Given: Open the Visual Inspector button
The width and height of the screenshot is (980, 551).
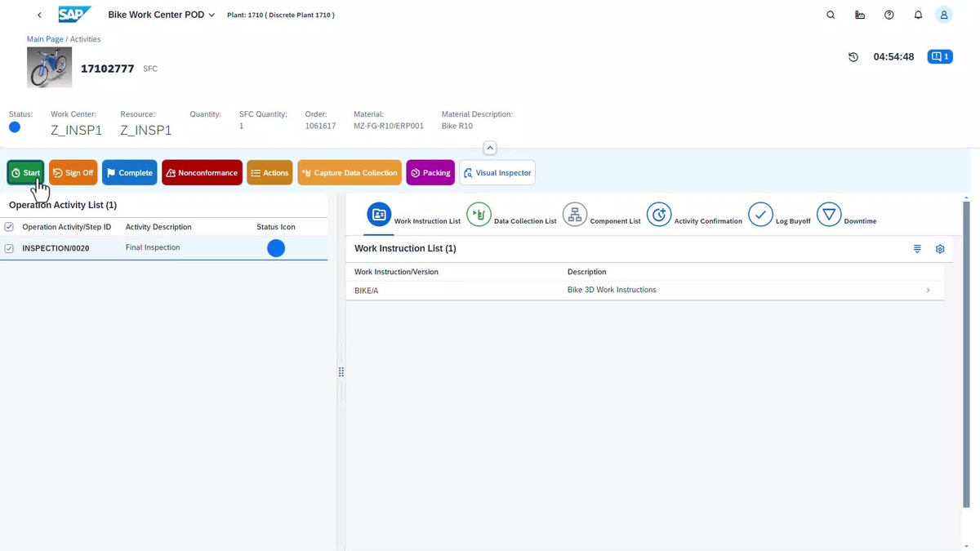Looking at the screenshot, I should click(497, 172).
